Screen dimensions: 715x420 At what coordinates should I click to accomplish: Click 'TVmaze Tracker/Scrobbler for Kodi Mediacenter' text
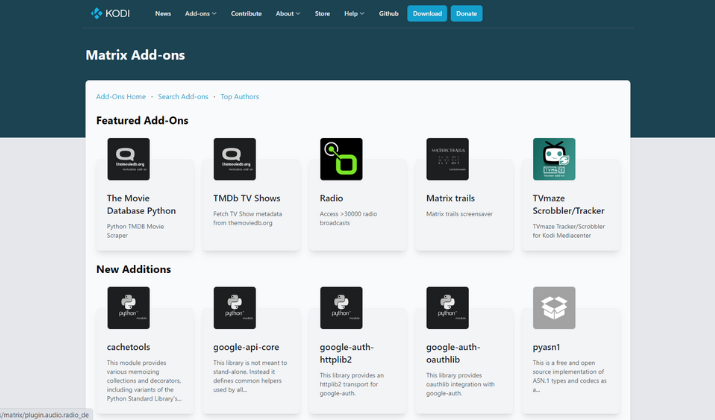[569, 231]
